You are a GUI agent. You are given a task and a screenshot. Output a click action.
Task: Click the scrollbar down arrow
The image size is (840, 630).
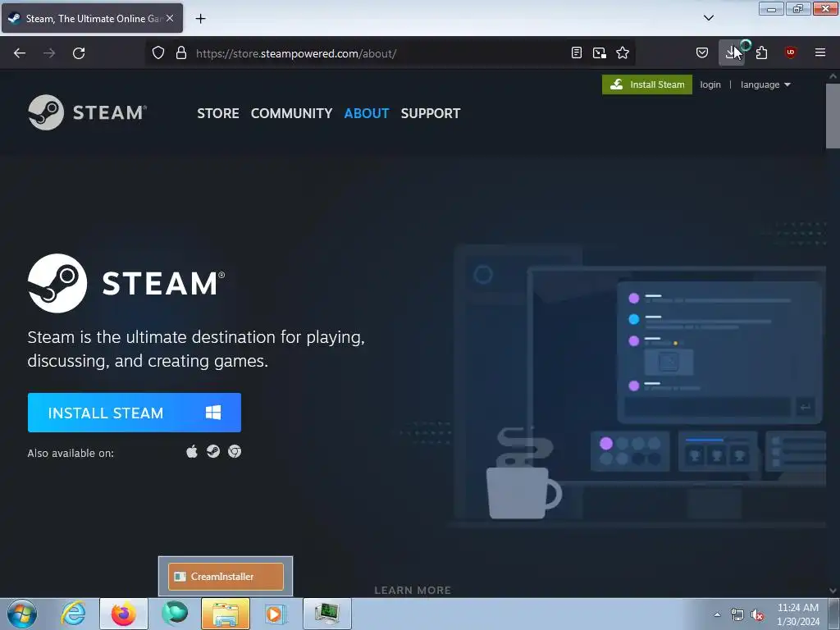point(833,591)
